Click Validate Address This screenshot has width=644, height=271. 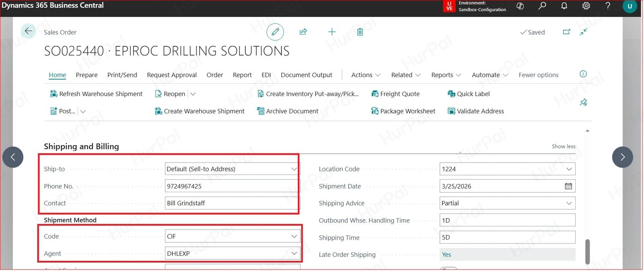tap(476, 111)
